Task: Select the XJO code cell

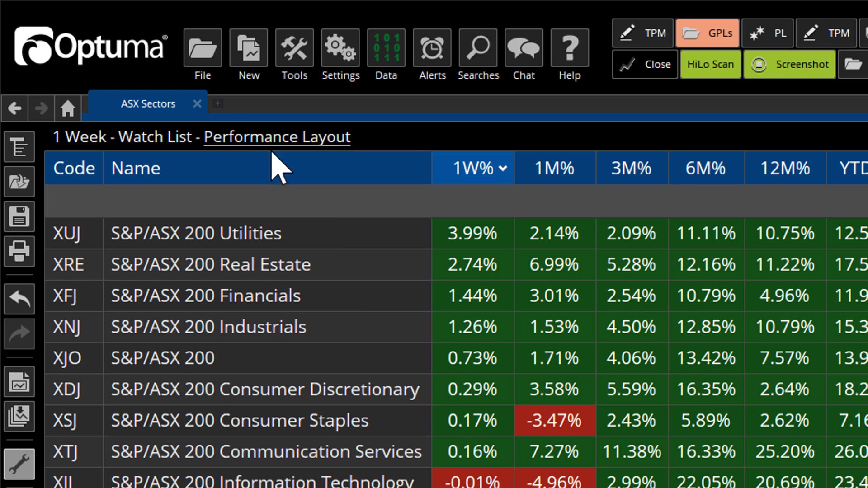Action: [74, 358]
